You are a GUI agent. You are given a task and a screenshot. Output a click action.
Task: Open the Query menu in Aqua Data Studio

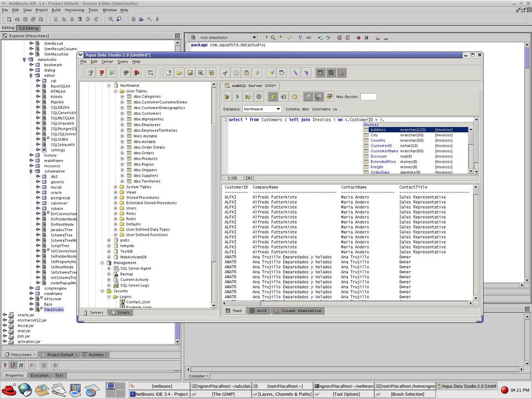tap(122, 62)
